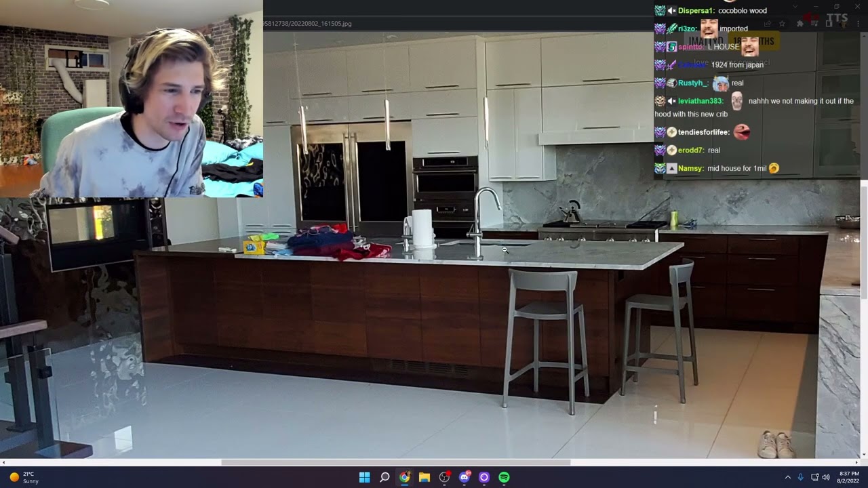868x488 pixels.
Task: Open network settings tray icon
Action: pyautogui.click(x=814, y=477)
